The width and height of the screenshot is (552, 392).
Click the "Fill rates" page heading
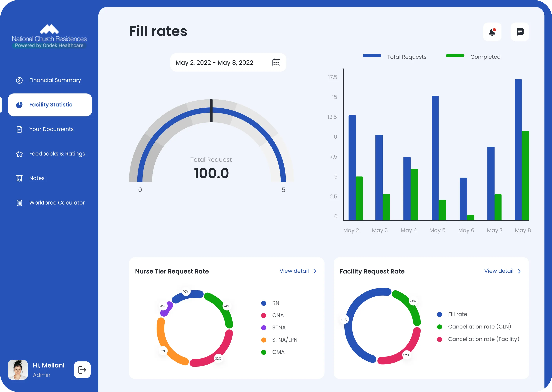point(158,31)
